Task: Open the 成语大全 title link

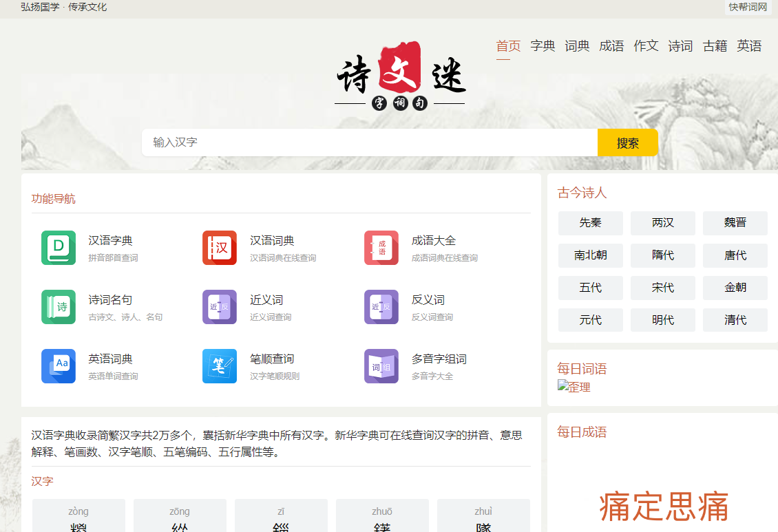Action: tap(434, 240)
